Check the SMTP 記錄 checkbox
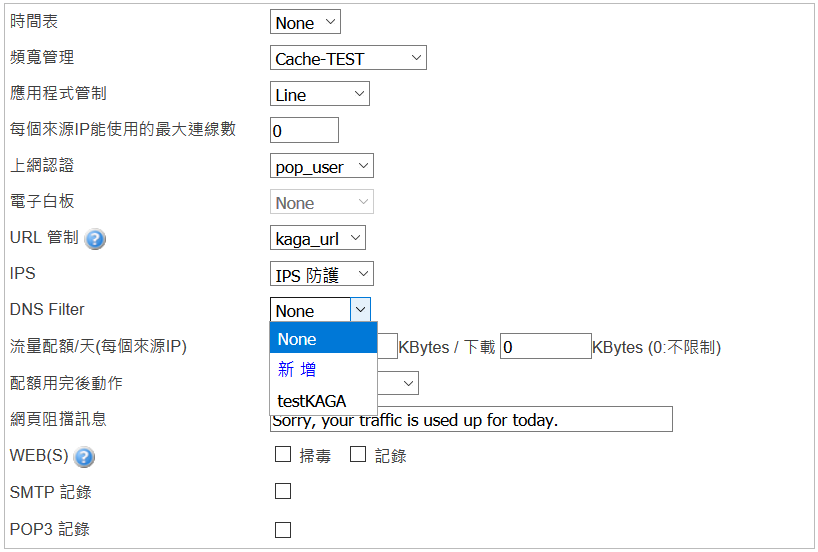 point(283,491)
